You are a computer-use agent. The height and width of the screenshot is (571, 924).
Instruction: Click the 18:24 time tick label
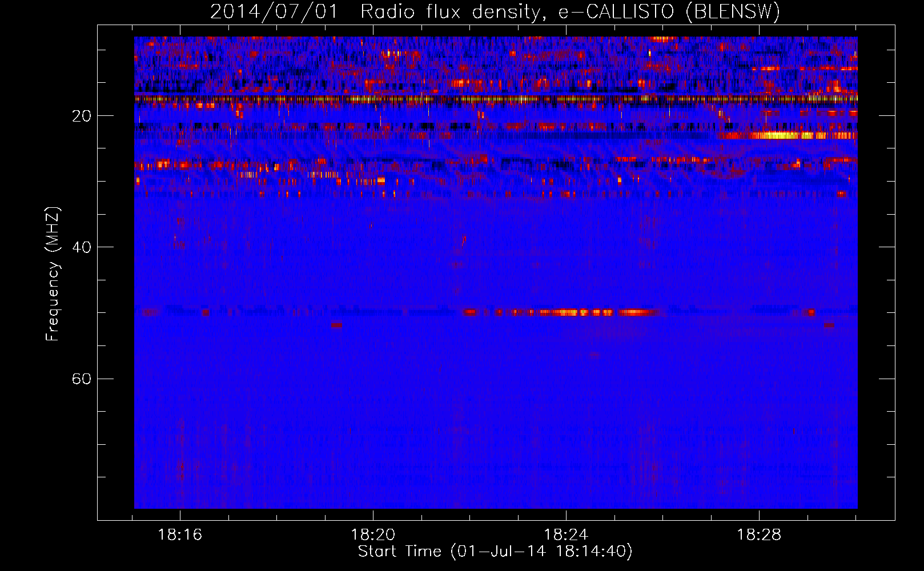[566, 535]
